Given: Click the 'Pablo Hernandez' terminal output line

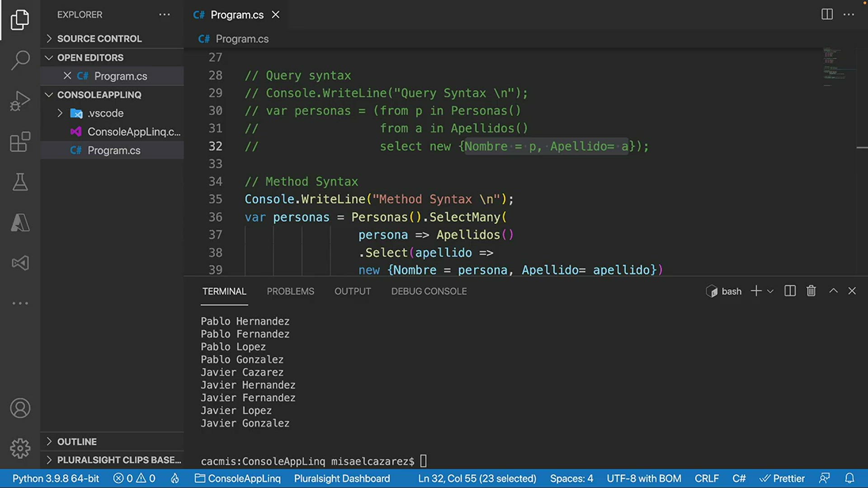Looking at the screenshot, I should 245,321.
